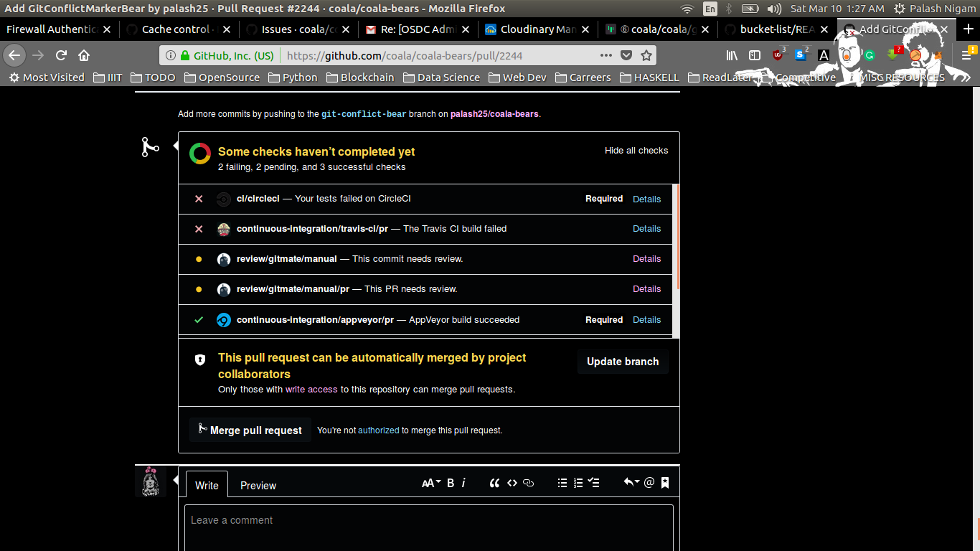Click the insert code icon
The height and width of the screenshot is (551, 980).
[x=512, y=483]
